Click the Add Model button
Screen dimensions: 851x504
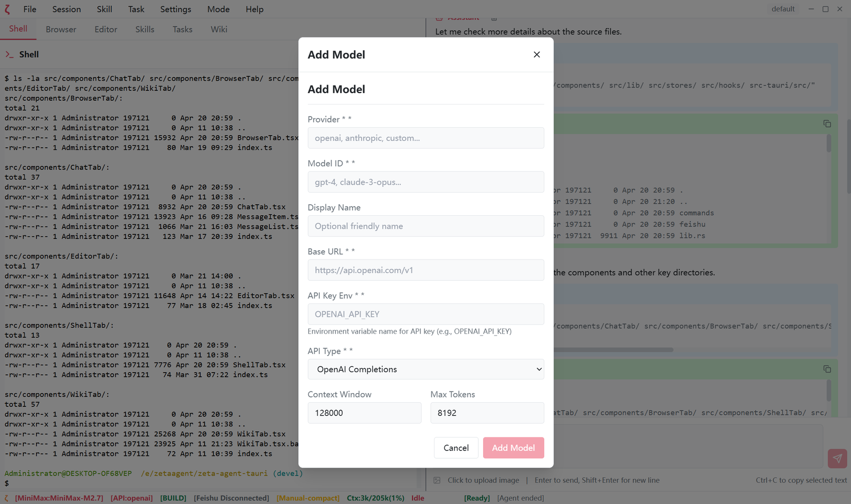[x=513, y=448]
